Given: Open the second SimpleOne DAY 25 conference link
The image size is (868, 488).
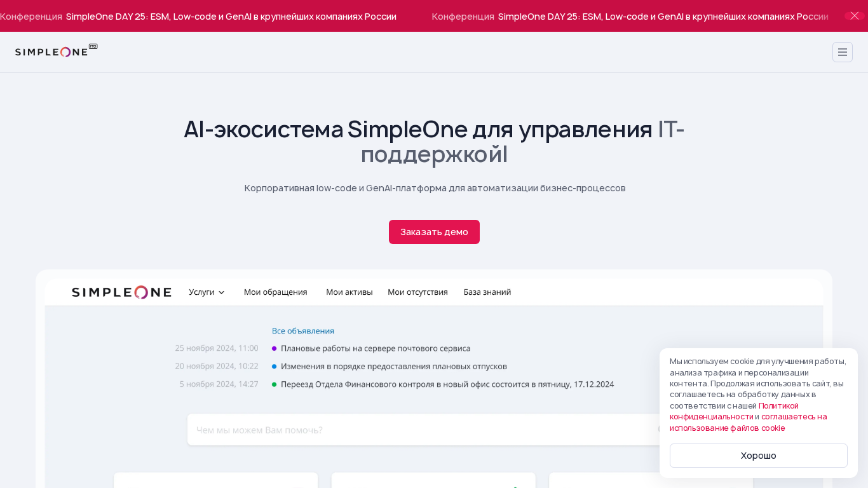Looking at the screenshot, I should [x=630, y=16].
